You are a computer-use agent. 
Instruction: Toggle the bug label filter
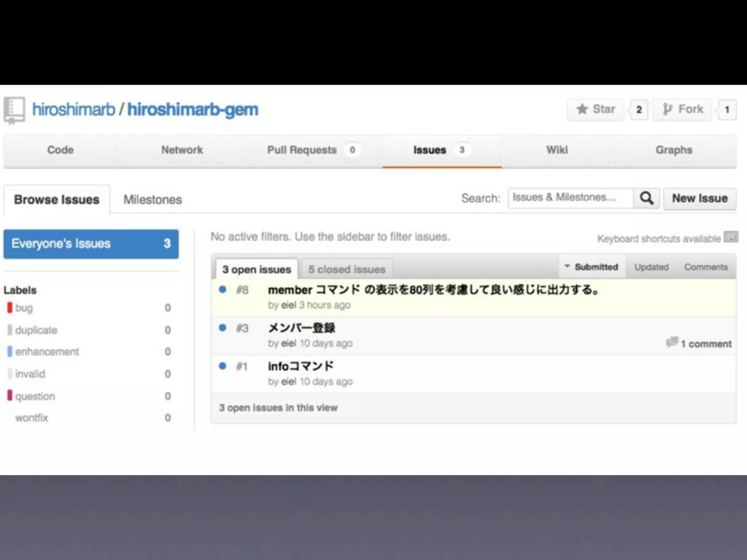pyautogui.click(x=24, y=308)
